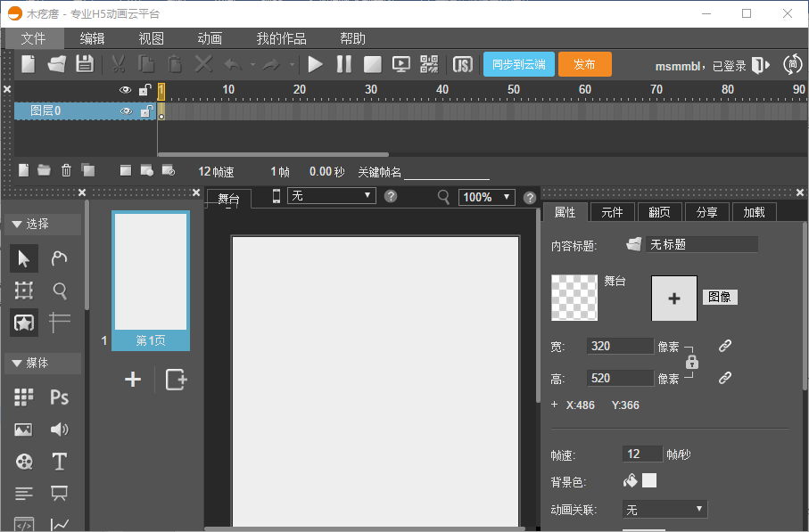Click the JS script editor icon
The image size is (809, 532).
[x=462, y=64]
